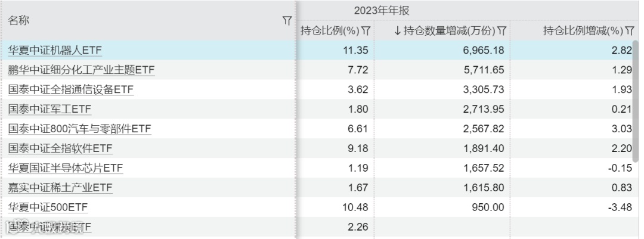
Task: Filter the 持仓比例(%) column
Action: (366, 31)
